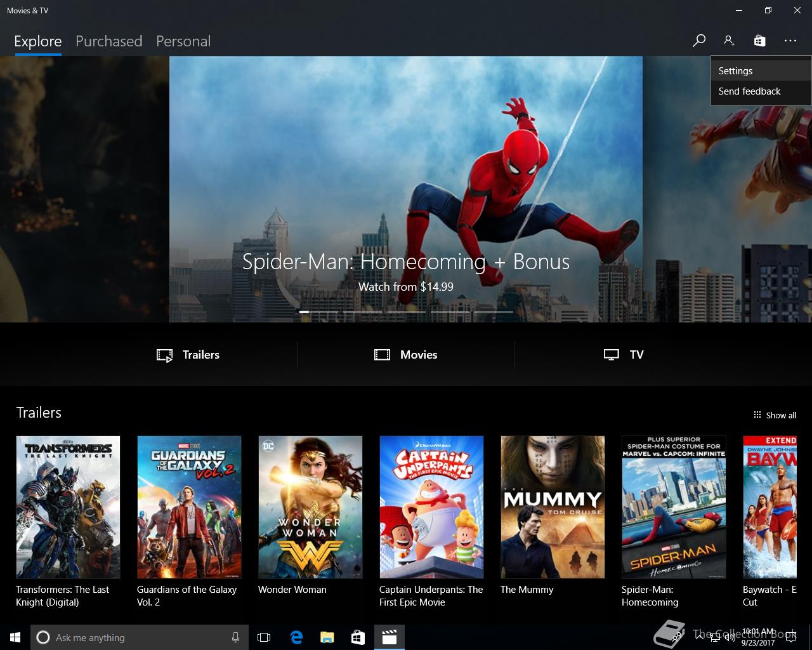Open the Captain Underpants poster
The width and height of the screenshot is (812, 650).
pyautogui.click(x=431, y=507)
